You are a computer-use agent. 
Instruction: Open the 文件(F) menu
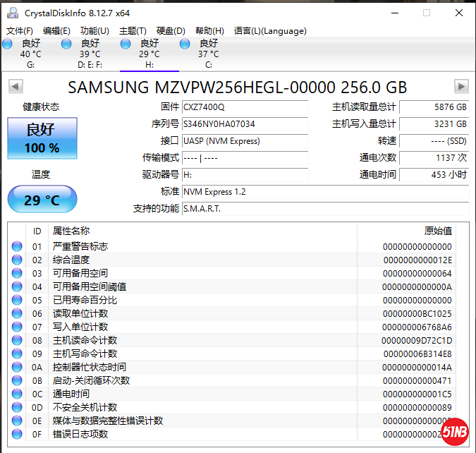pos(20,31)
